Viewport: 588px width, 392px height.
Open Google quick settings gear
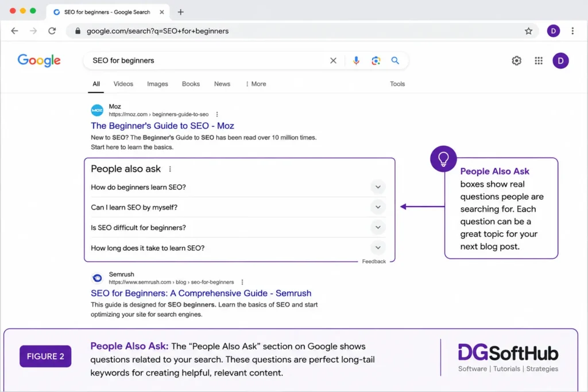click(516, 60)
